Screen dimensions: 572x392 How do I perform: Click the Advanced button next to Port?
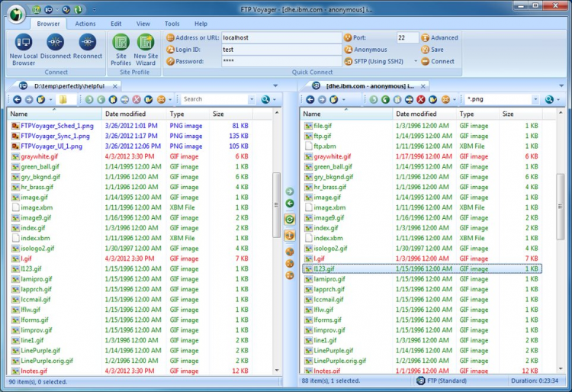[439, 37]
